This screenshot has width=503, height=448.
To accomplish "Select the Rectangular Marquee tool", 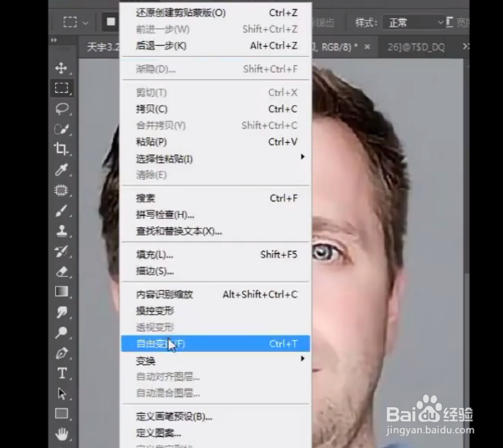I will (61, 88).
